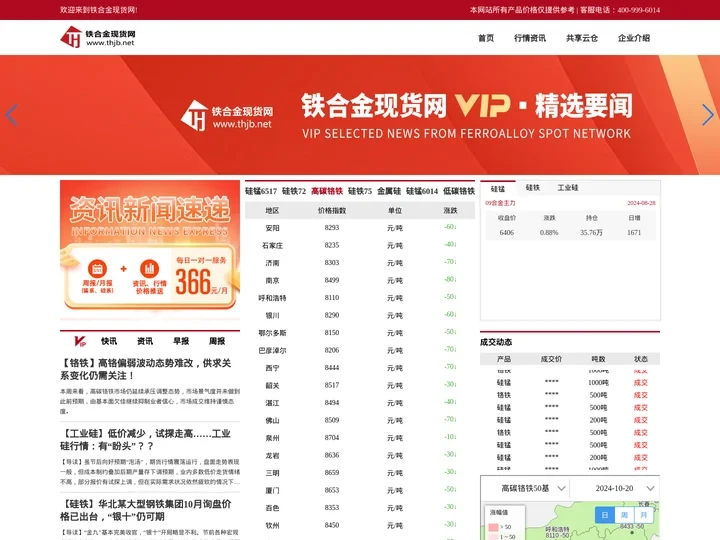Select the 月 view on the map
This screenshot has height=540, width=720.
pyautogui.click(x=644, y=515)
